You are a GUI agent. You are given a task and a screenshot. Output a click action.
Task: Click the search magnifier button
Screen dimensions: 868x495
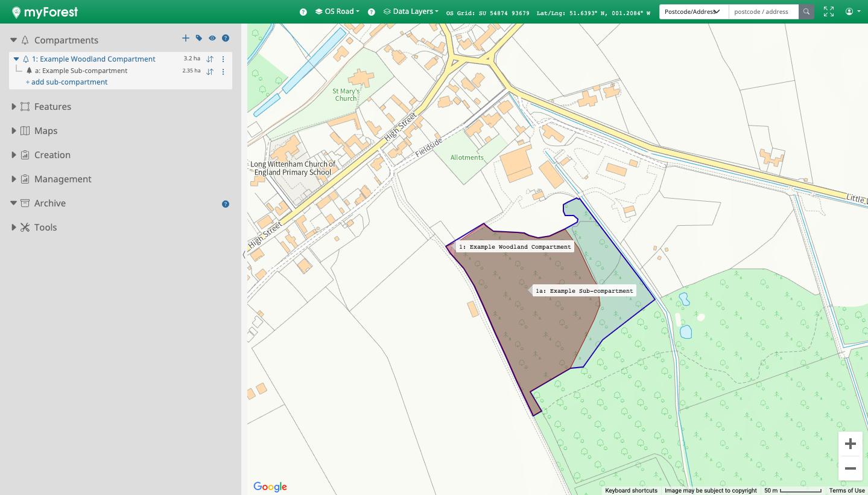point(806,11)
